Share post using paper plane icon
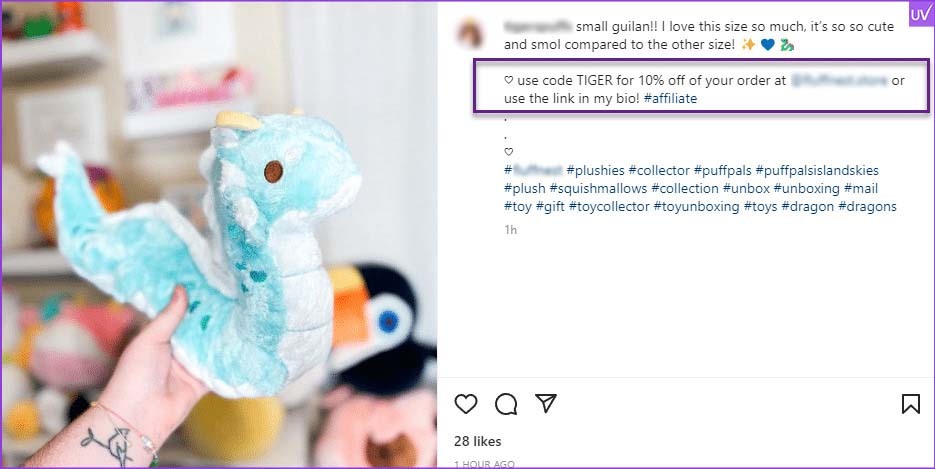This screenshot has height=469, width=935. (x=546, y=403)
